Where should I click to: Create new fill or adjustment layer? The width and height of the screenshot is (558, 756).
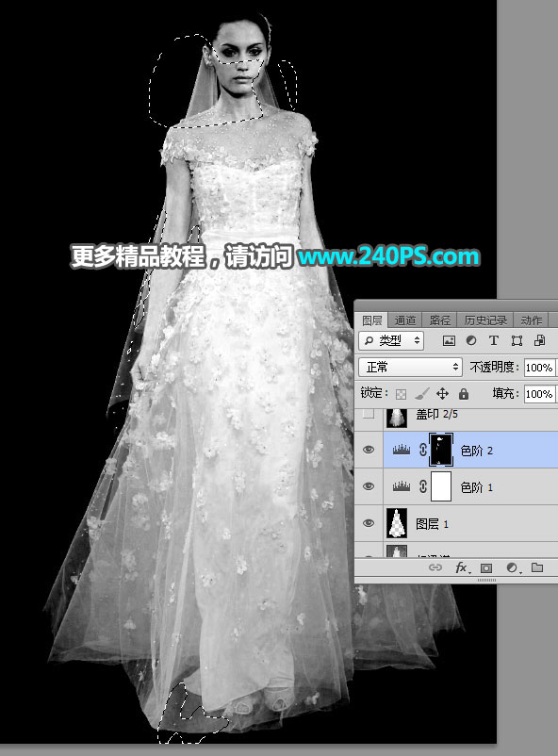[x=513, y=568]
